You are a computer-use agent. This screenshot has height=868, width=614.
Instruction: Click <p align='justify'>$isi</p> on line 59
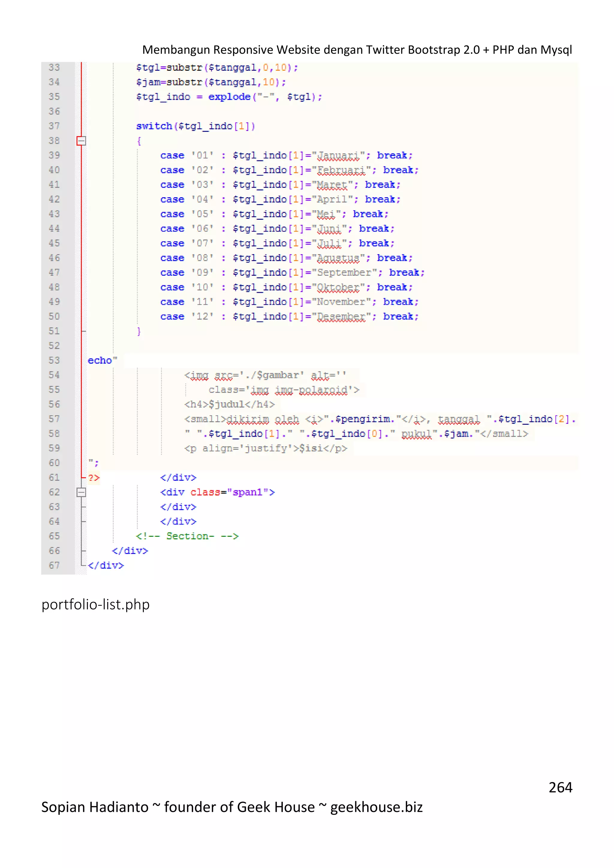point(266,449)
